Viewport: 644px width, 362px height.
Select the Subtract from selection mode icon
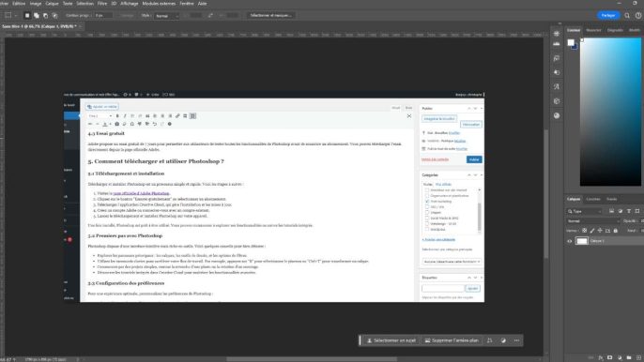45,16
